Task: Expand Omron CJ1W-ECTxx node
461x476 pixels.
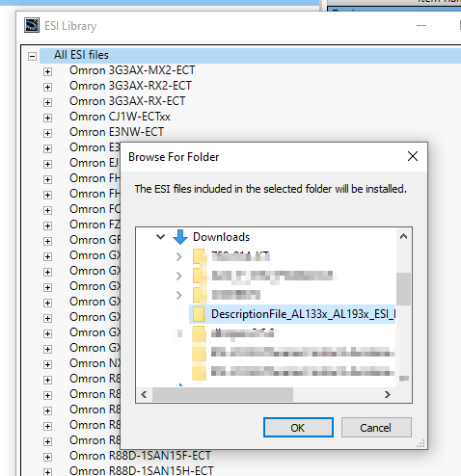Action: click(47, 118)
